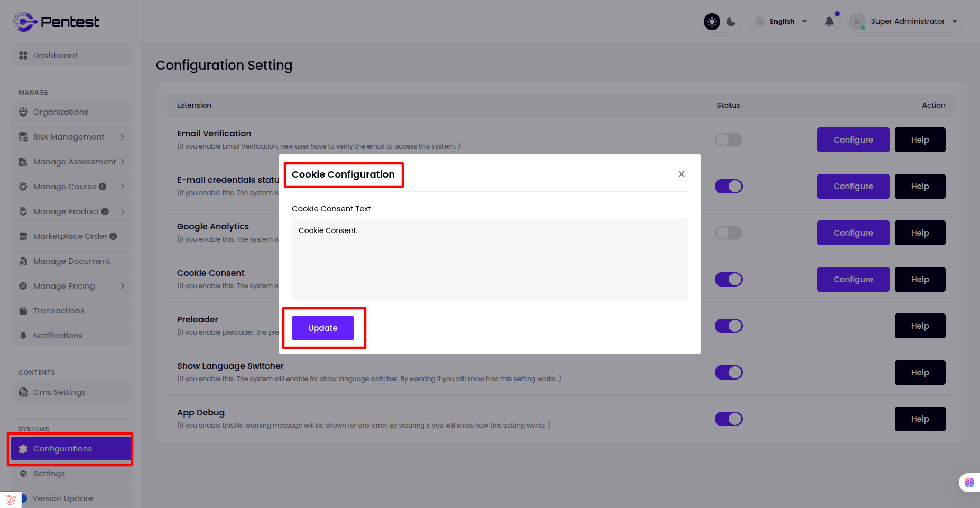Viewport: 980px width, 508px height.
Task: Click the Update button
Action: 322,328
